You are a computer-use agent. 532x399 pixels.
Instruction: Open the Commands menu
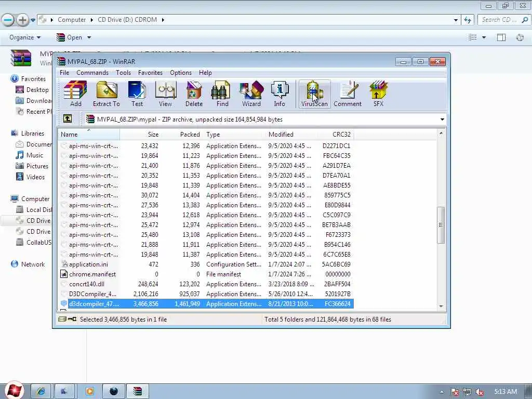click(x=92, y=73)
